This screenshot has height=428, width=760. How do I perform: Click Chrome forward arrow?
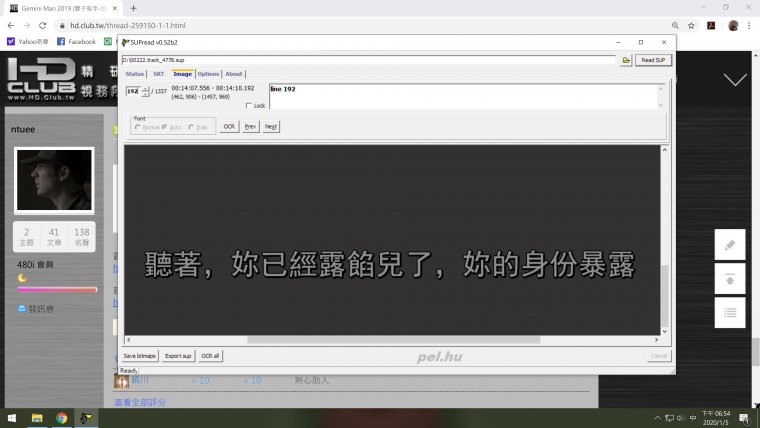(x=27, y=25)
